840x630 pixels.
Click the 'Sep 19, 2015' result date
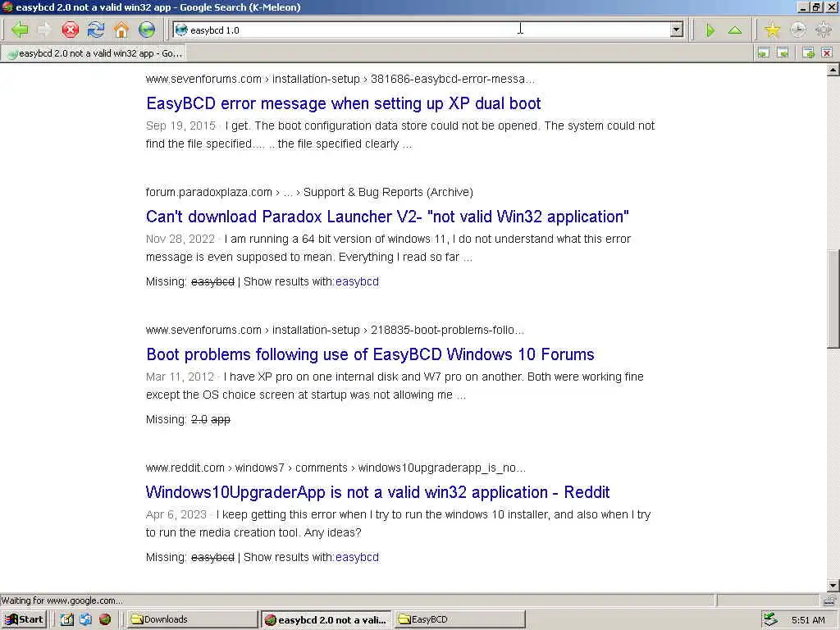(180, 126)
